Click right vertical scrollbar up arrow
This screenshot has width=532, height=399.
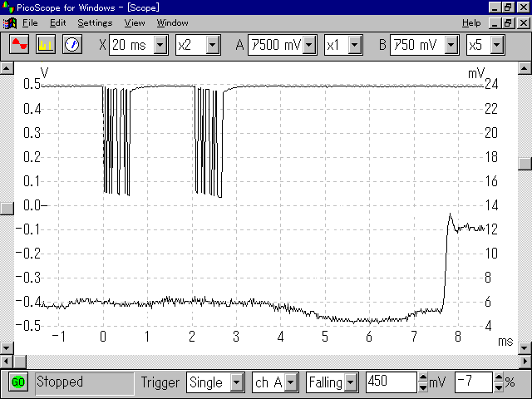click(525, 68)
